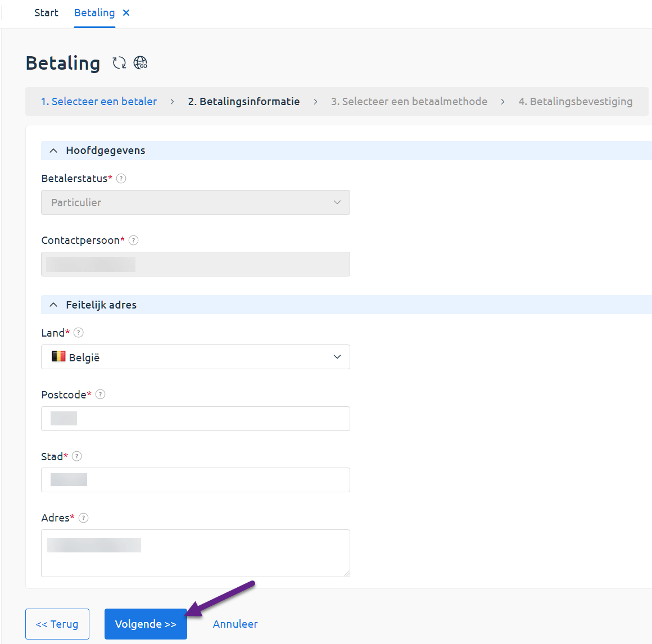Click the help icon next to Stad
Image resolution: width=652 pixels, height=644 pixels.
[x=77, y=456]
